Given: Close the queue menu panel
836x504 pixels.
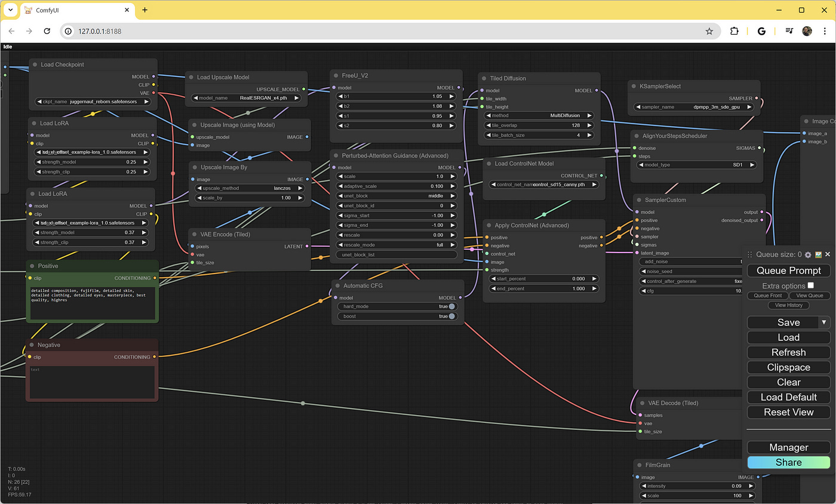Looking at the screenshot, I should click(828, 254).
